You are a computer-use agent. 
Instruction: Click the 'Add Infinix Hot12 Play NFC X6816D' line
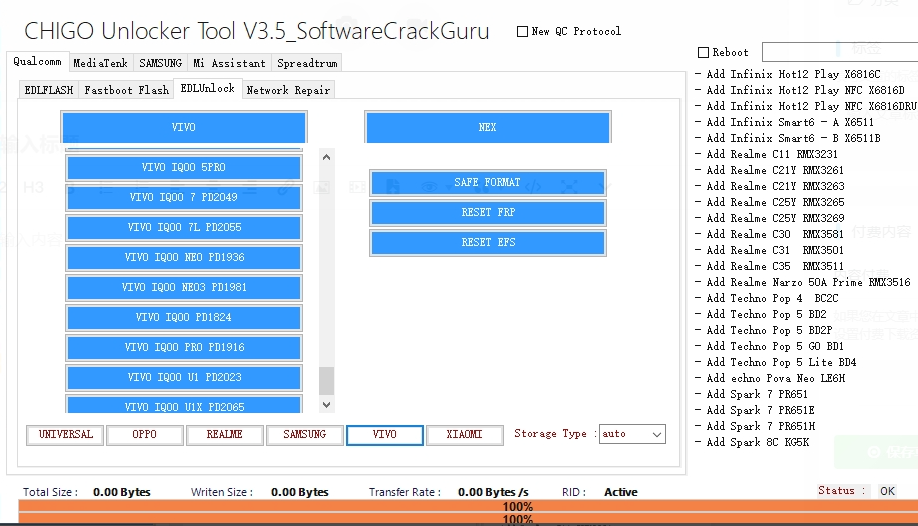point(800,90)
